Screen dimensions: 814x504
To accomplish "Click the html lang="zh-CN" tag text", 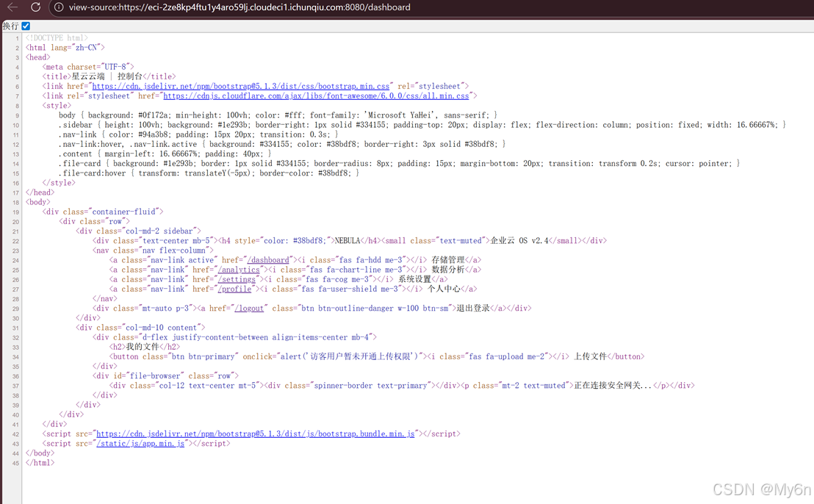I will (x=65, y=48).
